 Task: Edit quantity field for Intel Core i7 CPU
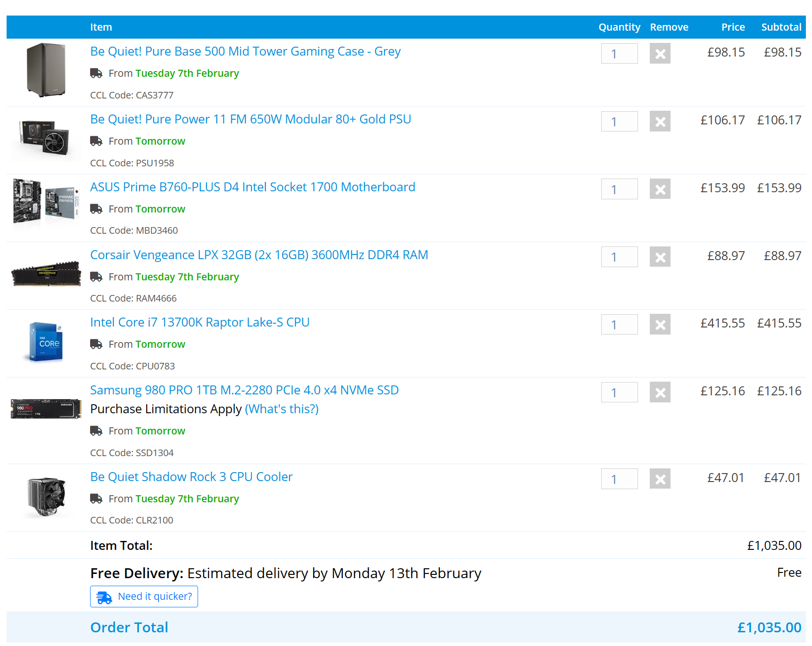619,325
